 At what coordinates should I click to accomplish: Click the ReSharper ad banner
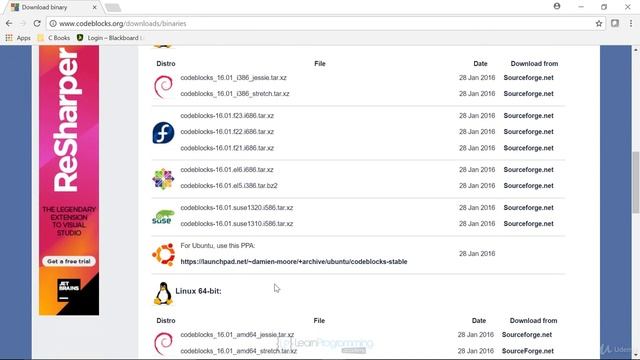(x=69, y=180)
